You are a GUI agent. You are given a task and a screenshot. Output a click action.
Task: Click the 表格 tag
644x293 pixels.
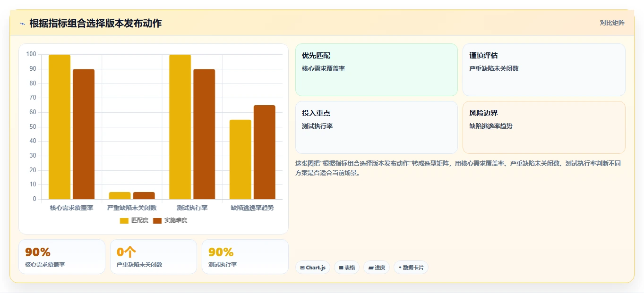click(x=347, y=268)
